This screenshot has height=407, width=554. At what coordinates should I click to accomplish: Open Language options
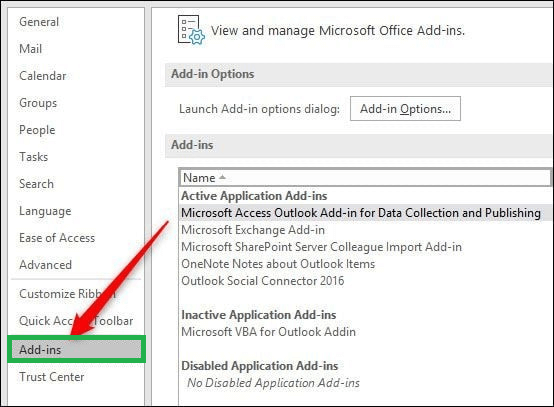pos(45,211)
